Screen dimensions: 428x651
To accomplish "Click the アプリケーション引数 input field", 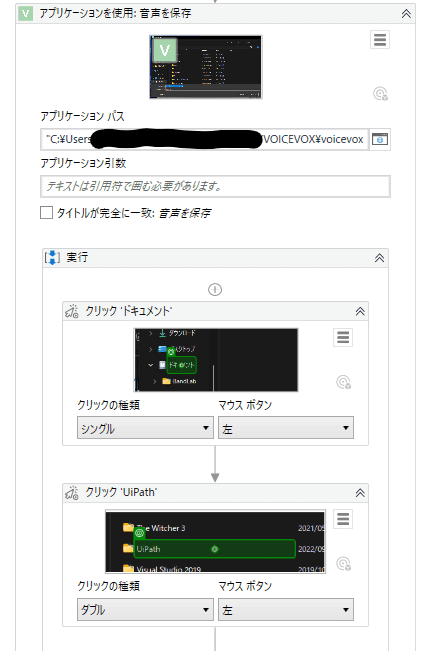I will 215,186.
